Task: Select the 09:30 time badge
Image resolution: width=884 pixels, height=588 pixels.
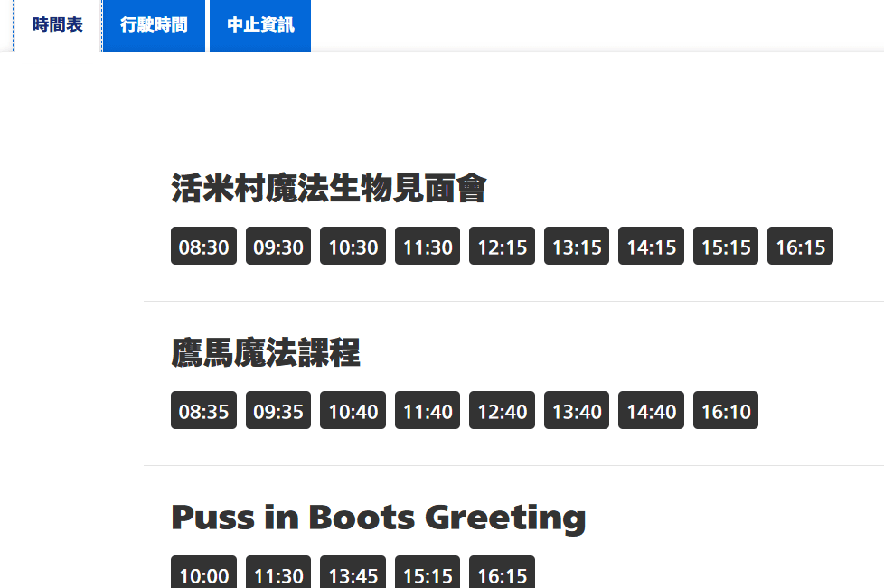Action: coord(278,247)
